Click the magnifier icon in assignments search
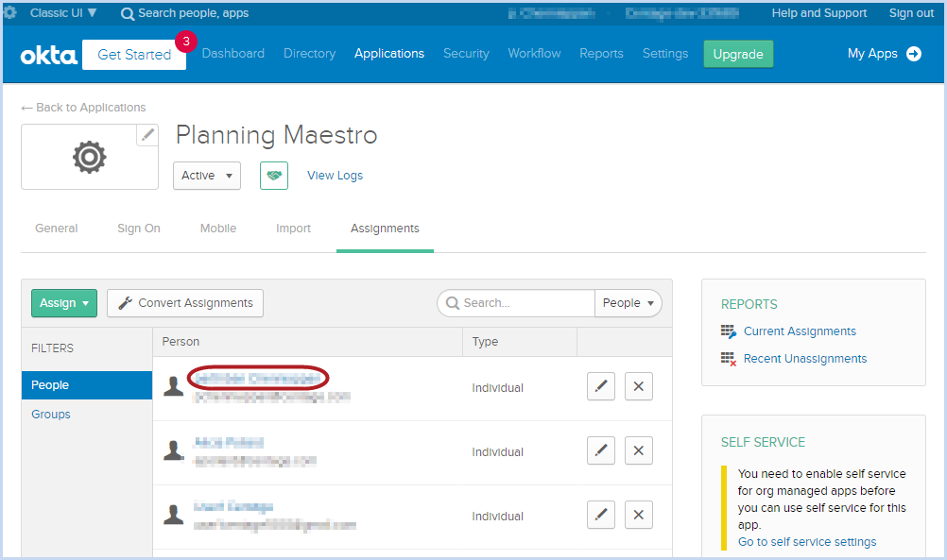Screen dimensions: 947x560 pos(453,303)
